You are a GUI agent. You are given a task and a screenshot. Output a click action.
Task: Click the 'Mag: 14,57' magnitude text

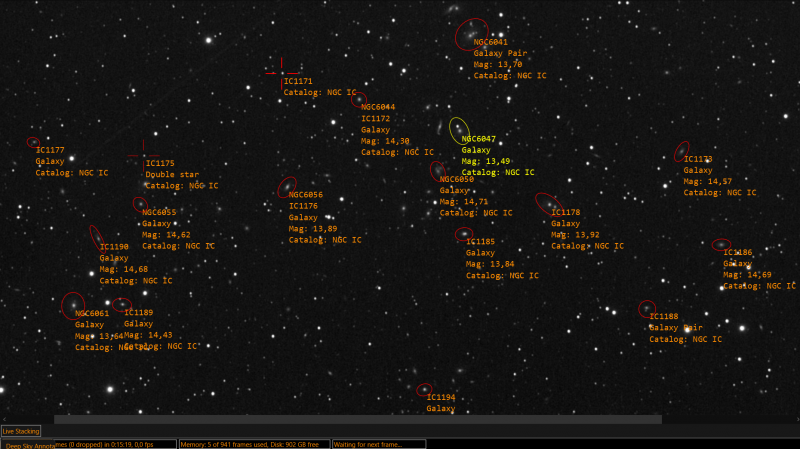click(x=708, y=181)
